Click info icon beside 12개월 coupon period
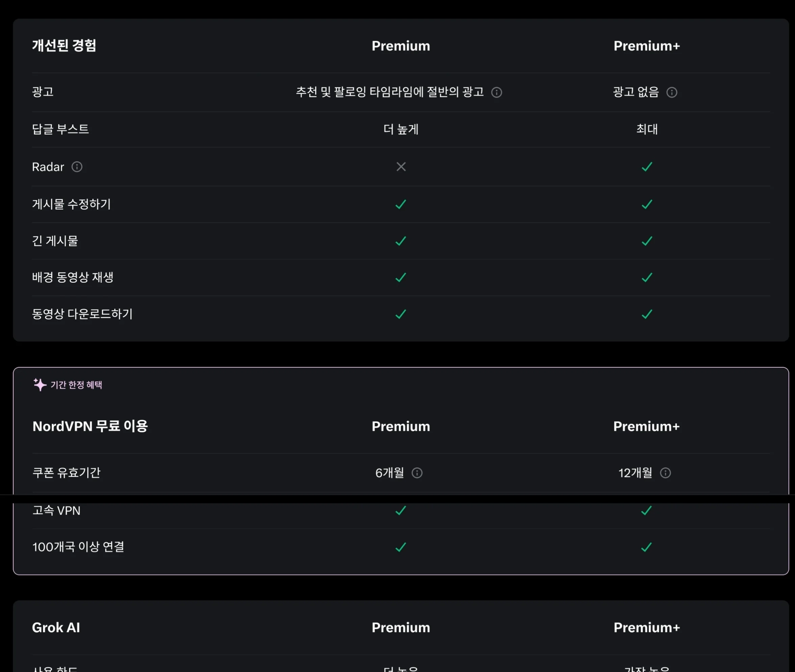The width and height of the screenshot is (795, 672). pos(665,473)
